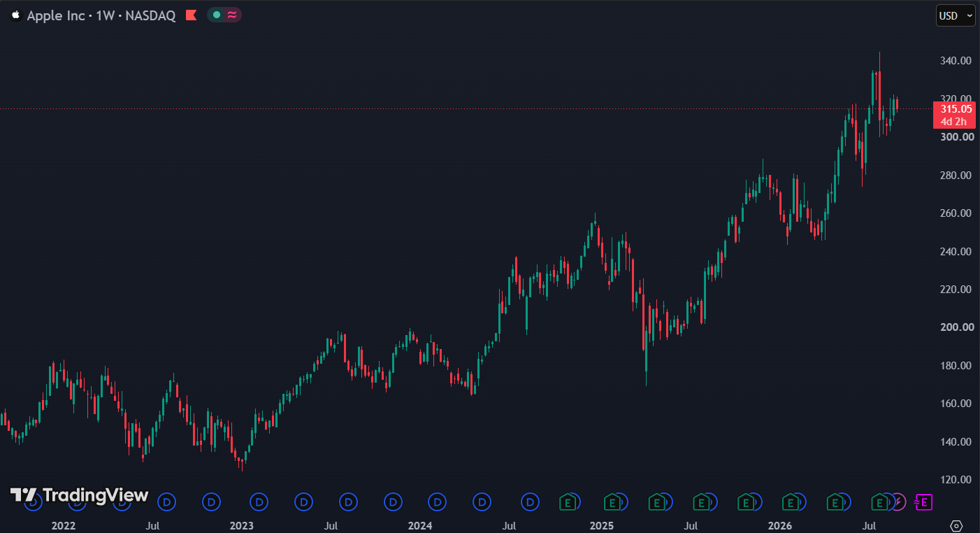Image resolution: width=980 pixels, height=533 pixels.
Task: Click the Jul label between 2022 and 2023
Action: pyautogui.click(x=153, y=525)
